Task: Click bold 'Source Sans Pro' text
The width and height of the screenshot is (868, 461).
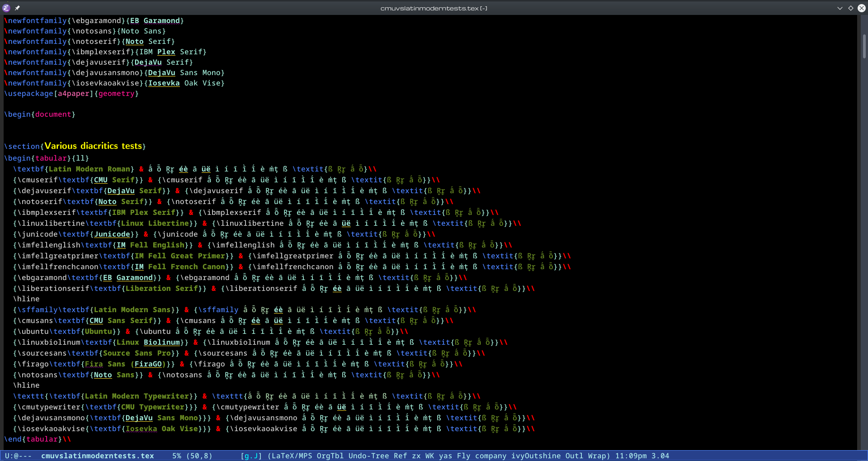Action: click(x=137, y=353)
